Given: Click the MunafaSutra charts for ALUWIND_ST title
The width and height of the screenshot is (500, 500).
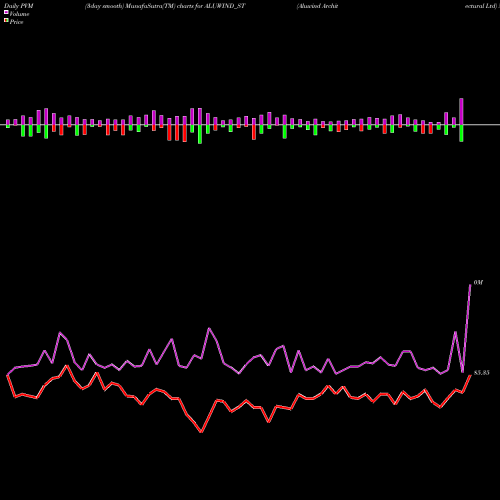Looking at the screenshot, I should pos(165,6).
